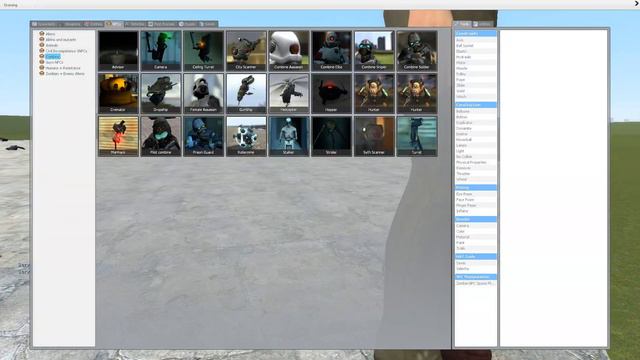Viewport: 640px width, 360px height.
Task: Select the Balloons tool
Action: pyautogui.click(x=476, y=111)
